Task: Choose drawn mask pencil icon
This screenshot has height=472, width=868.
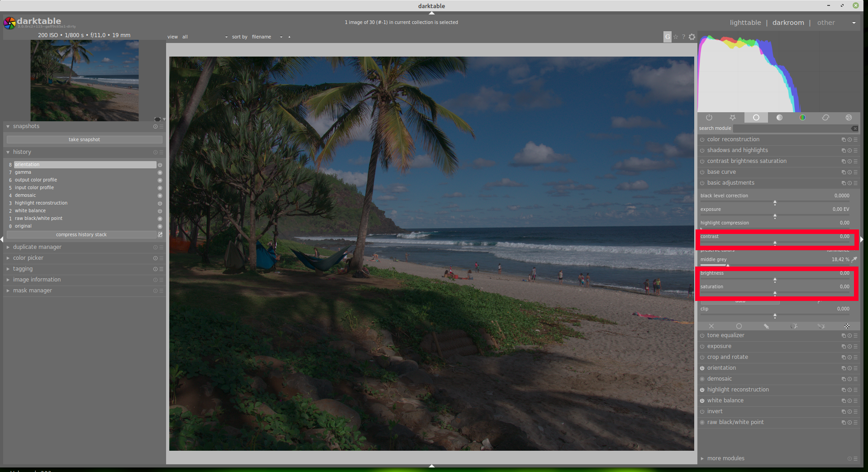Action: tap(766, 326)
